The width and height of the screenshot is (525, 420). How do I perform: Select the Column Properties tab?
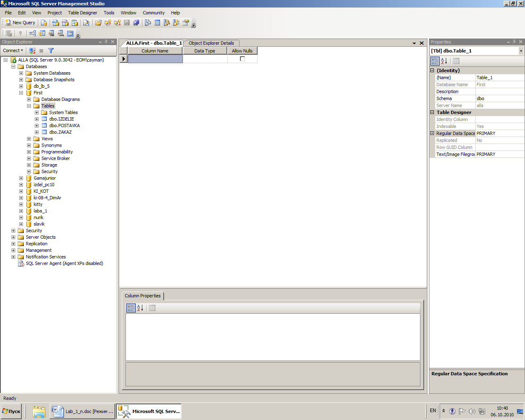coord(143,296)
